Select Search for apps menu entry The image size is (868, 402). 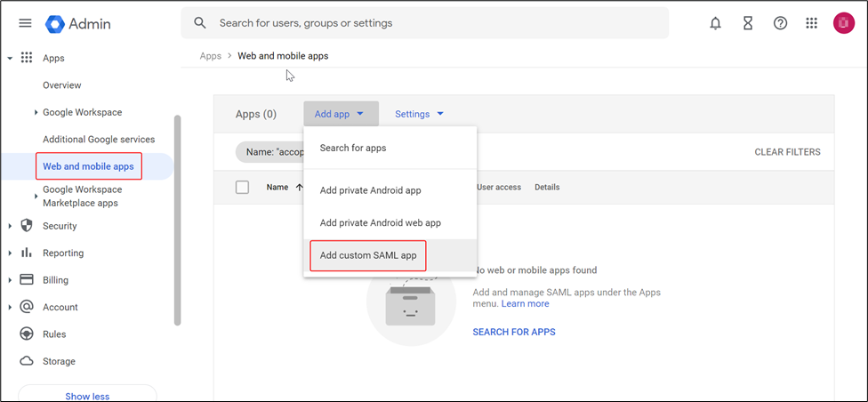click(353, 148)
